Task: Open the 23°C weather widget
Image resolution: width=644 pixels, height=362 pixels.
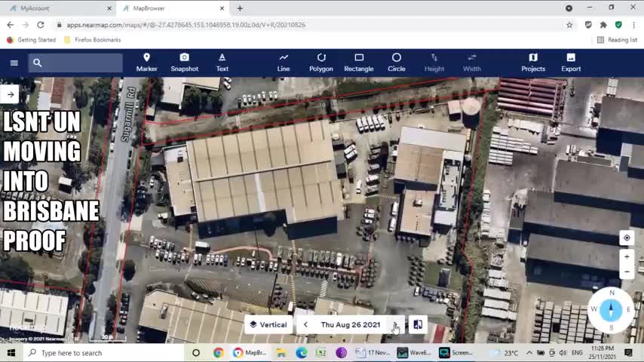Action: [505, 353]
